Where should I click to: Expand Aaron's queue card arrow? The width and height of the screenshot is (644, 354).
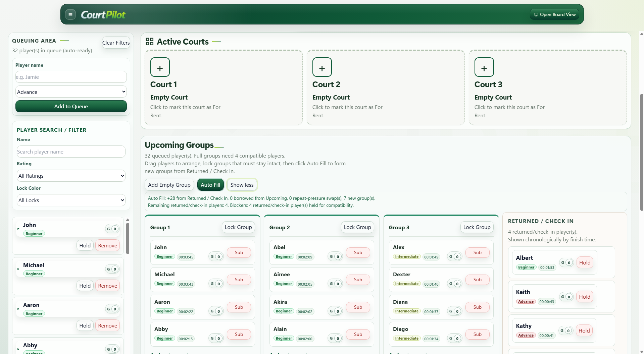point(18,309)
